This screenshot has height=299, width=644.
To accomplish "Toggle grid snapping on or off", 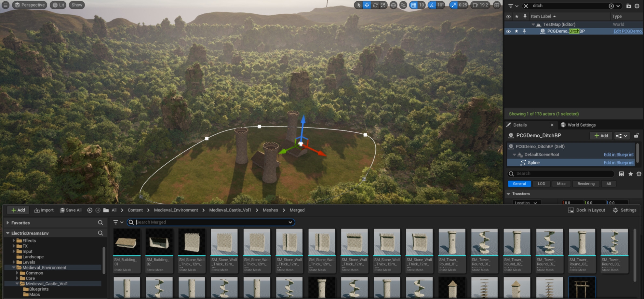I will point(413,5).
